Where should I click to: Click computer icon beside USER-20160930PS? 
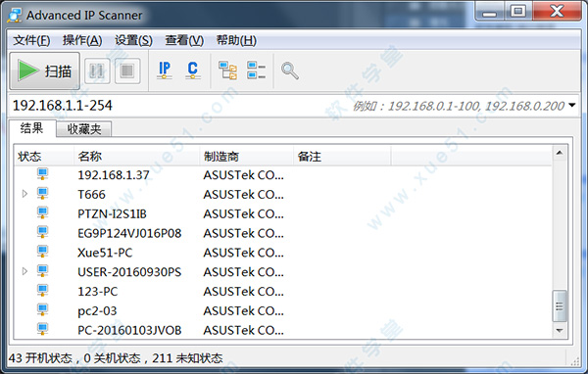pos(42,271)
